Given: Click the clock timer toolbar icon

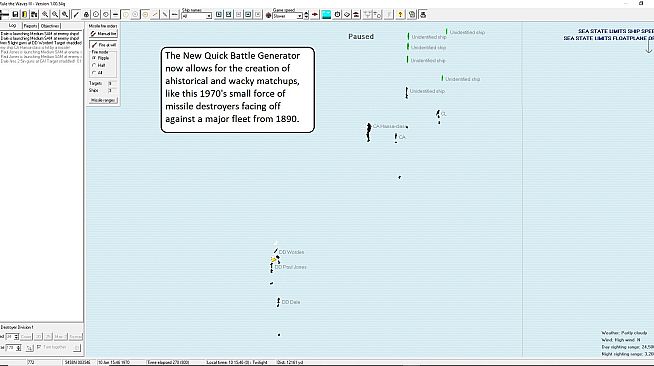Looking at the screenshot, I should pyautogui.click(x=337, y=15).
